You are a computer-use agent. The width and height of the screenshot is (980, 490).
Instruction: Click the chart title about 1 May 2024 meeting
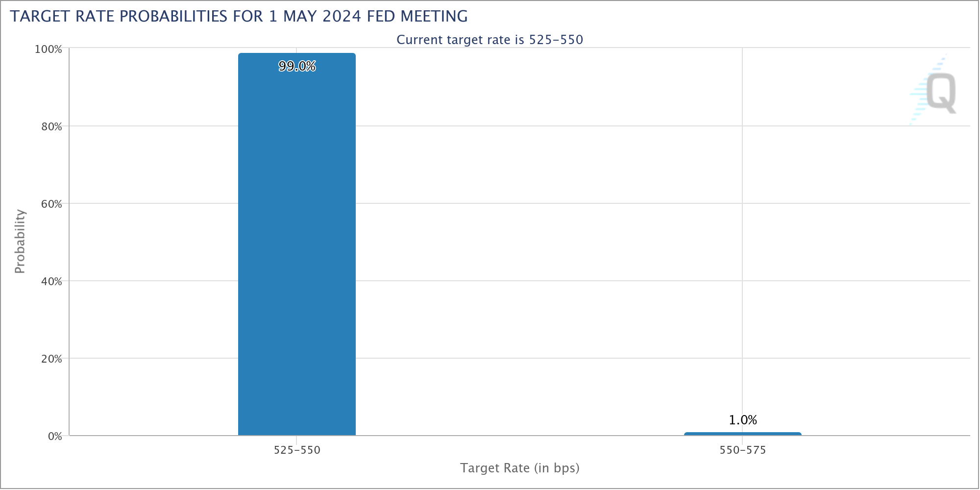coord(239,16)
